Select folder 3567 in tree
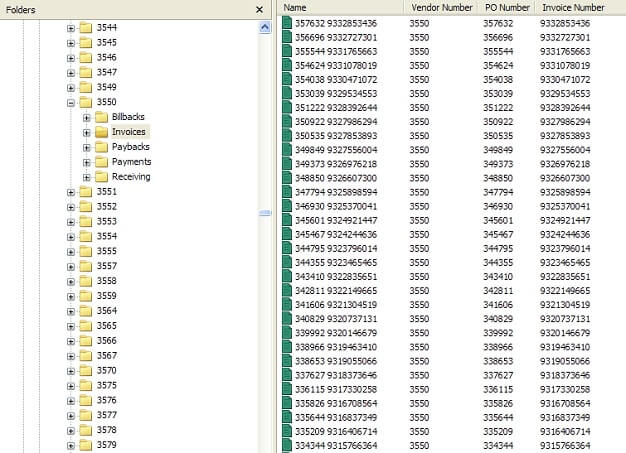Viewport: 626px width, 453px height. (107, 356)
